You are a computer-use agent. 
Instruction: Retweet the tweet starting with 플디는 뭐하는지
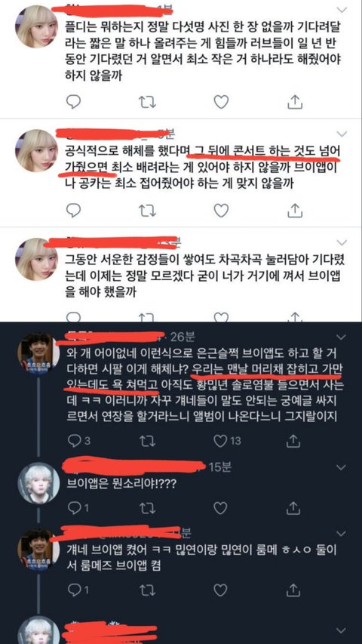click(148, 102)
